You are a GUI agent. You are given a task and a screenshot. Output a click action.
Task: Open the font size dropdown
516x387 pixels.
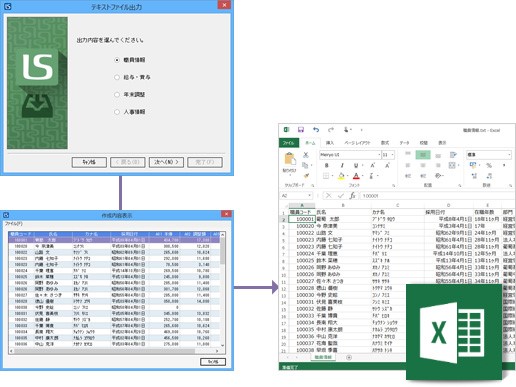point(392,155)
